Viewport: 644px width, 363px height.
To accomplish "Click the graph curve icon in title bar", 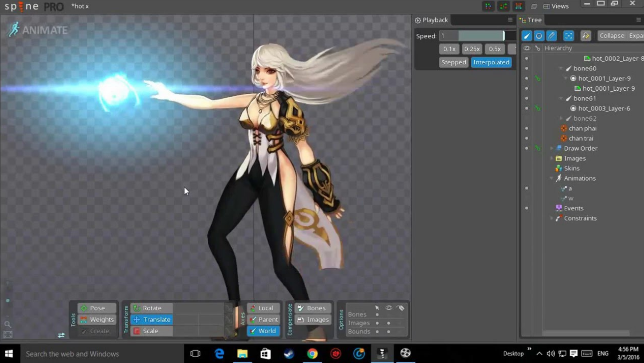I will [x=504, y=6].
